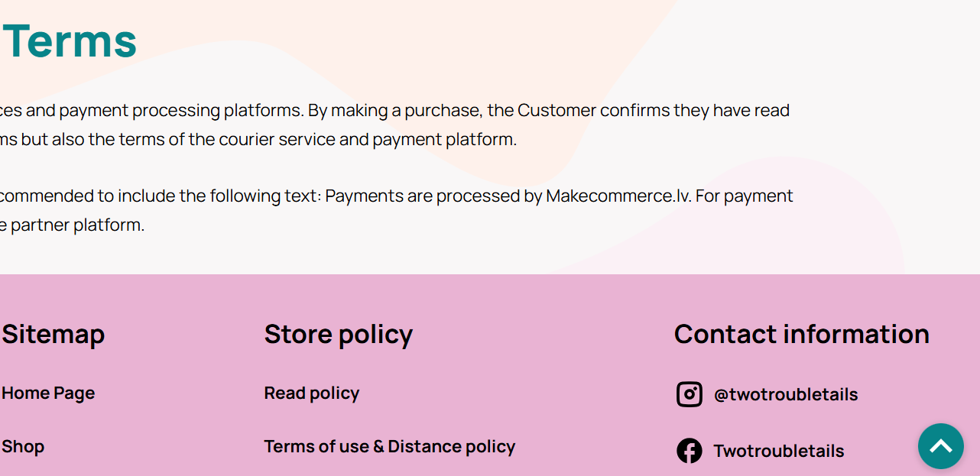980x476 pixels.
Task: Click the Instagram logo icon
Action: click(689, 394)
